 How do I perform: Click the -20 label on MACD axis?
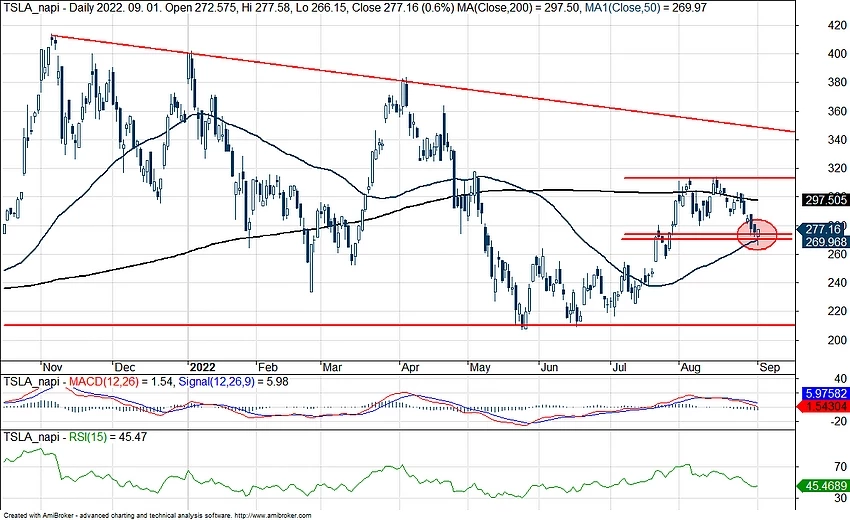point(838,421)
